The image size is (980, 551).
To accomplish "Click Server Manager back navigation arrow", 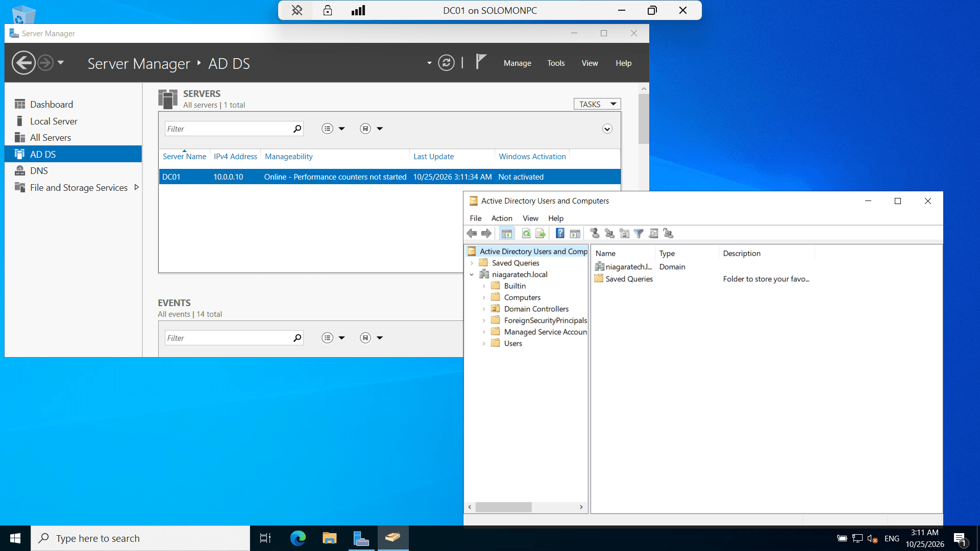I will [23, 63].
